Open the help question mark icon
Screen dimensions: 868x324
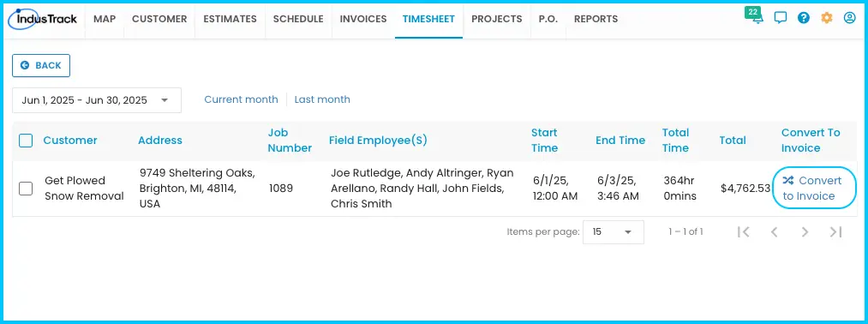tap(804, 18)
